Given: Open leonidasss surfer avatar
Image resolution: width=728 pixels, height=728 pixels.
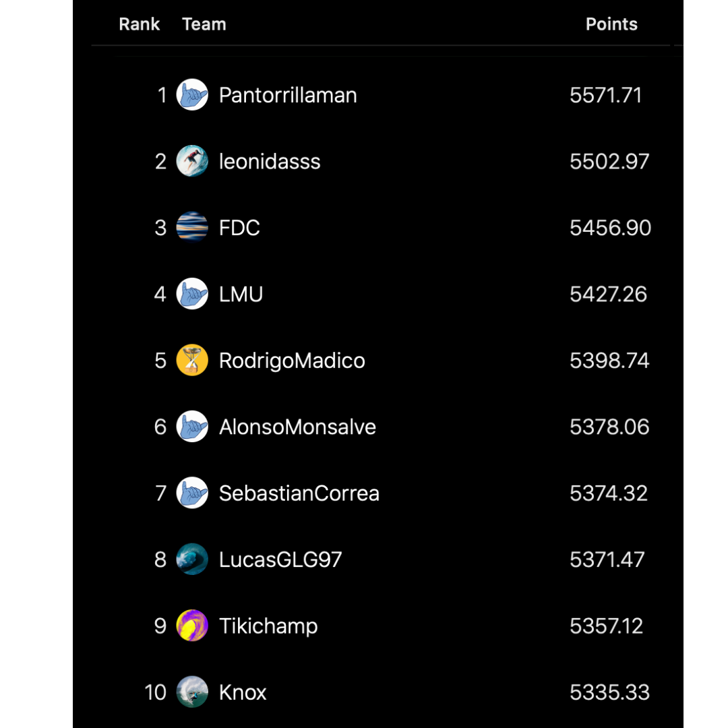Looking at the screenshot, I should tap(192, 161).
